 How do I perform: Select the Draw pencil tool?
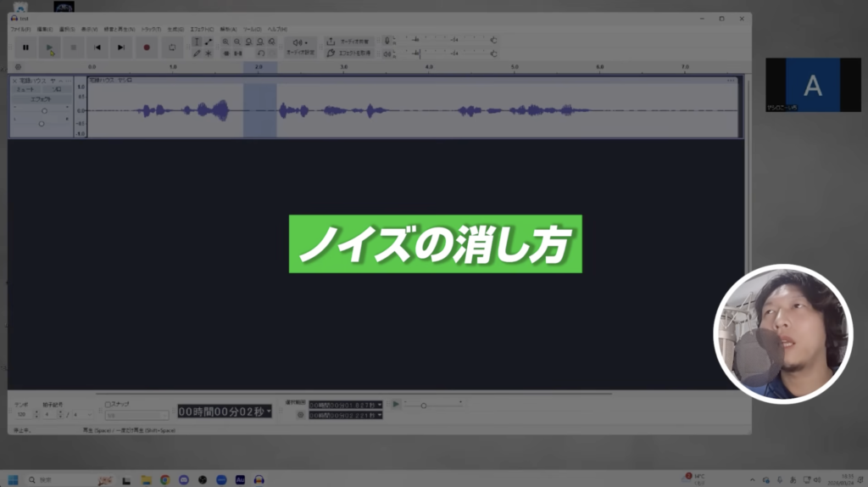pyautogui.click(x=197, y=53)
